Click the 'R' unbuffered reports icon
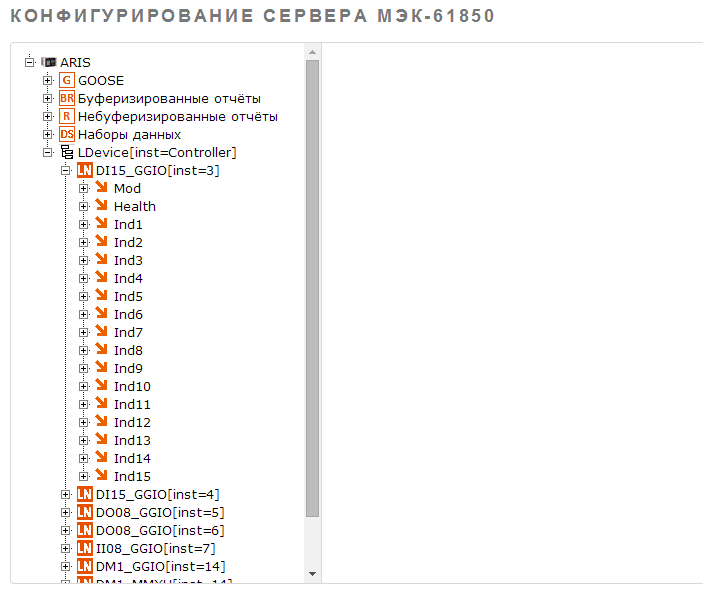The height and width of the screenshot is (595, 703). (x=67, y=116)
